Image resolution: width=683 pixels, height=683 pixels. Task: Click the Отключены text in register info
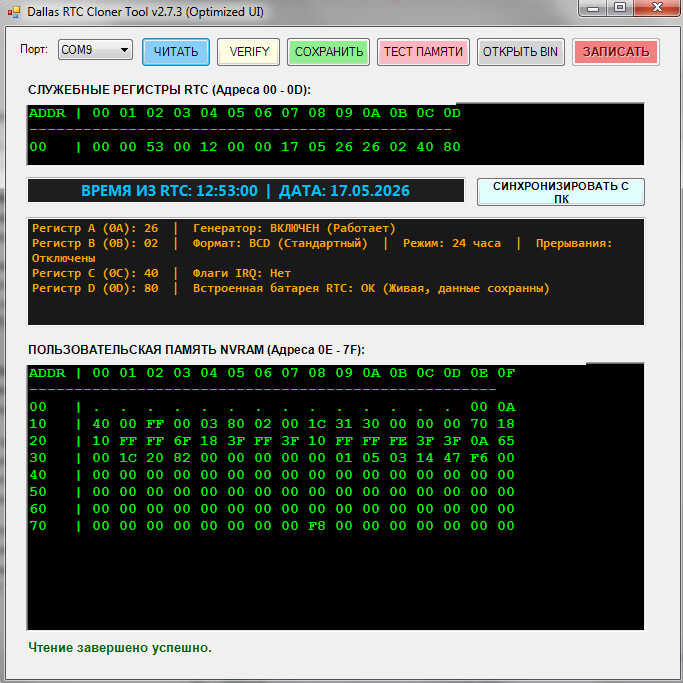(64, 258)
